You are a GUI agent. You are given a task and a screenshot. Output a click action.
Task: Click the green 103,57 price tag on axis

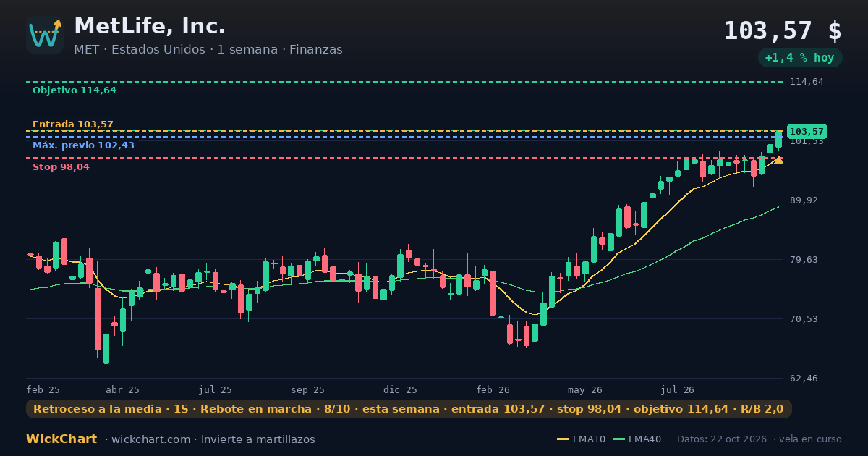807,132
